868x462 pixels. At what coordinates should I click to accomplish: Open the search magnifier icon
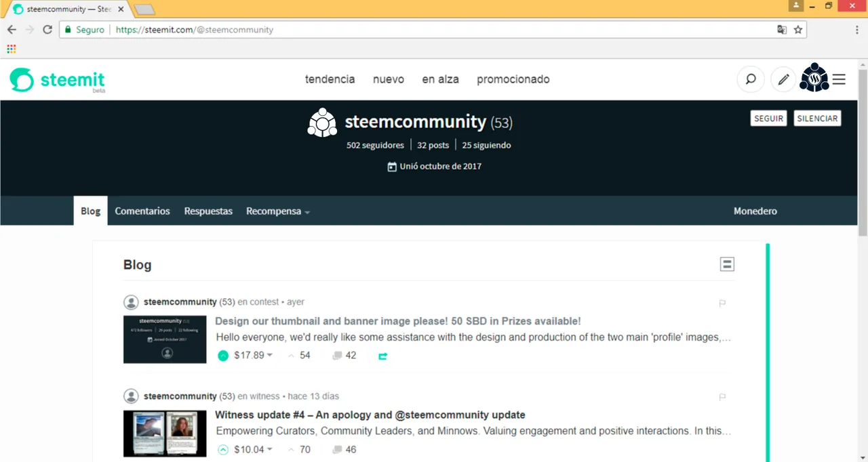[x=751, y=79]
